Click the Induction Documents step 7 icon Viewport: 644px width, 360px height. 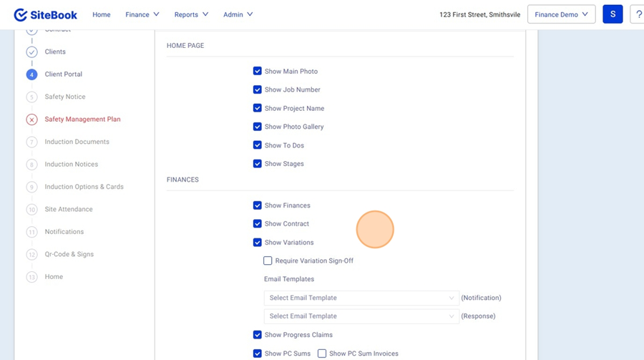tap(31, 142)
